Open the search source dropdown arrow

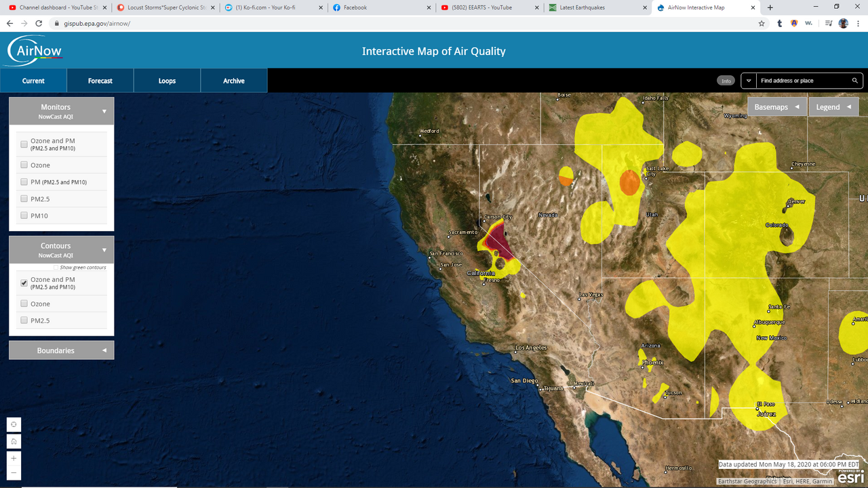pyautogui.click(x=749, y=81)
